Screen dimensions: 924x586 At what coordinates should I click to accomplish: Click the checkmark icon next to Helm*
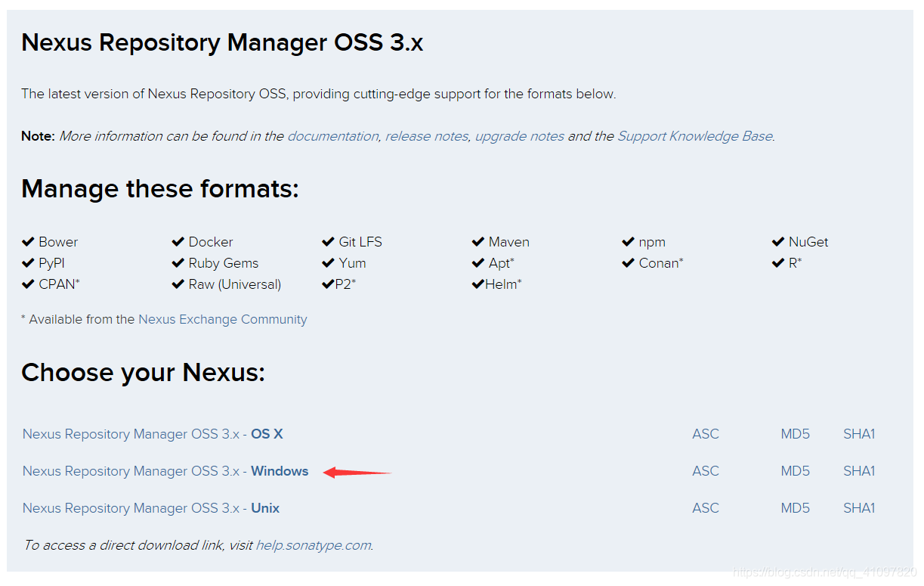click(x=479, y=284)
